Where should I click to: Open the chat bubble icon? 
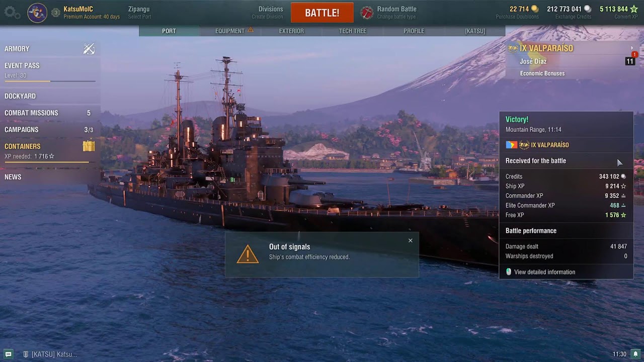8,354
